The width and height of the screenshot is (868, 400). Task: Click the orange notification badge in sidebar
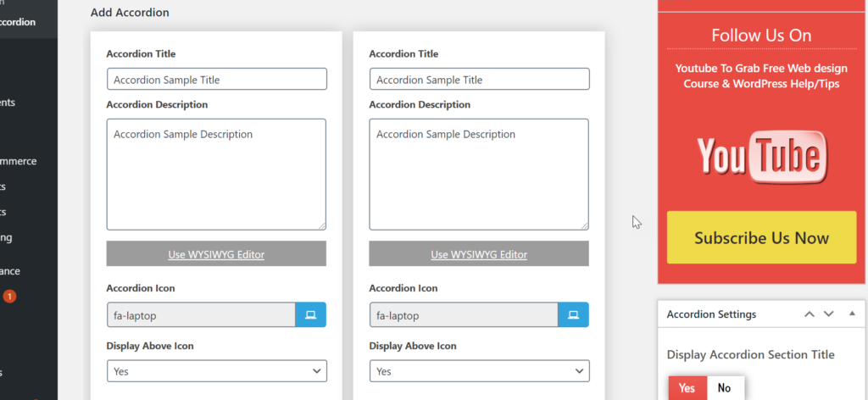(9, 297)
